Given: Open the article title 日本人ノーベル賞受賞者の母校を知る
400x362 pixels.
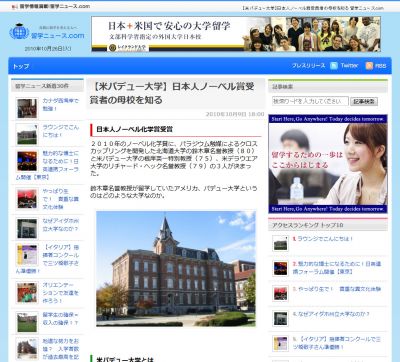Looking at the screenshot, I should pos(172,93).
